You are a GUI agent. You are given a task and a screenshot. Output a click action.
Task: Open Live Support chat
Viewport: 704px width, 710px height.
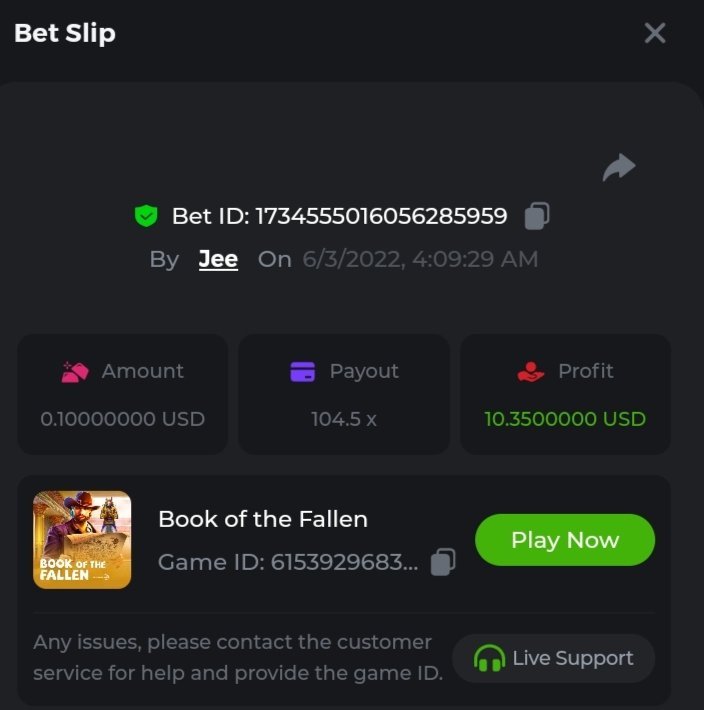pyautogui.click(x=554, y=658)
